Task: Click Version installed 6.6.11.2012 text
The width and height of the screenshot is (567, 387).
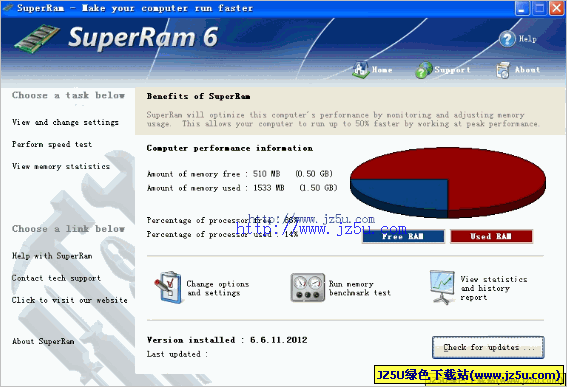Action: click(x=227, y=340)
